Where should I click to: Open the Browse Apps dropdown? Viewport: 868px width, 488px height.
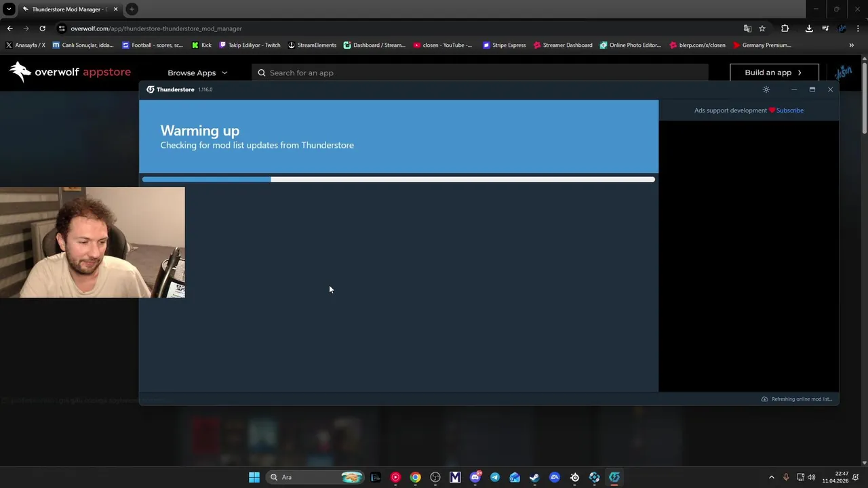coord(197,73)
